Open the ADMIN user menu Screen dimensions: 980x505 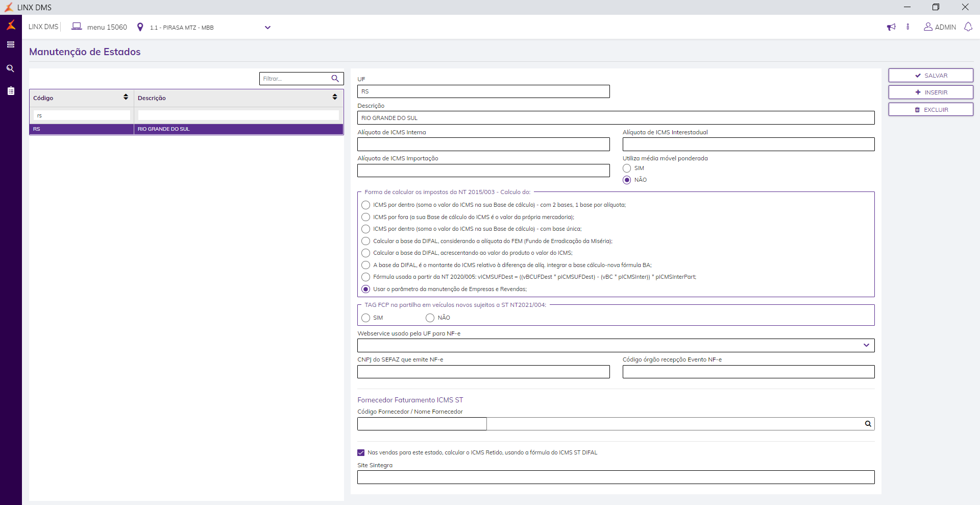pos(940,27)
